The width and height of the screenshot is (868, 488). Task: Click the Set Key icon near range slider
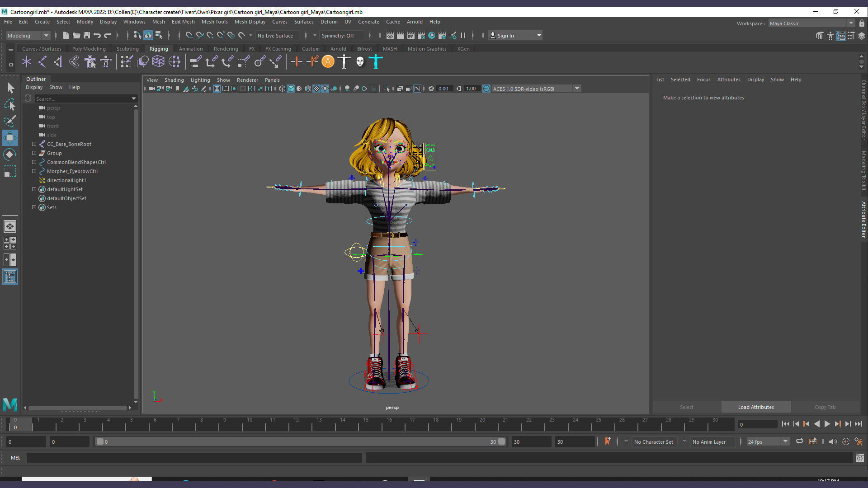[608, 441]
